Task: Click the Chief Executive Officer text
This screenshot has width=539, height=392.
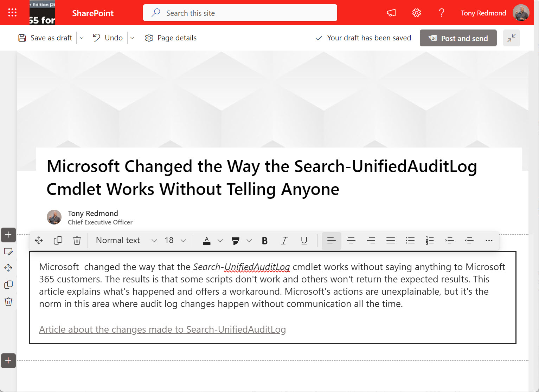Action: [100, 222]
